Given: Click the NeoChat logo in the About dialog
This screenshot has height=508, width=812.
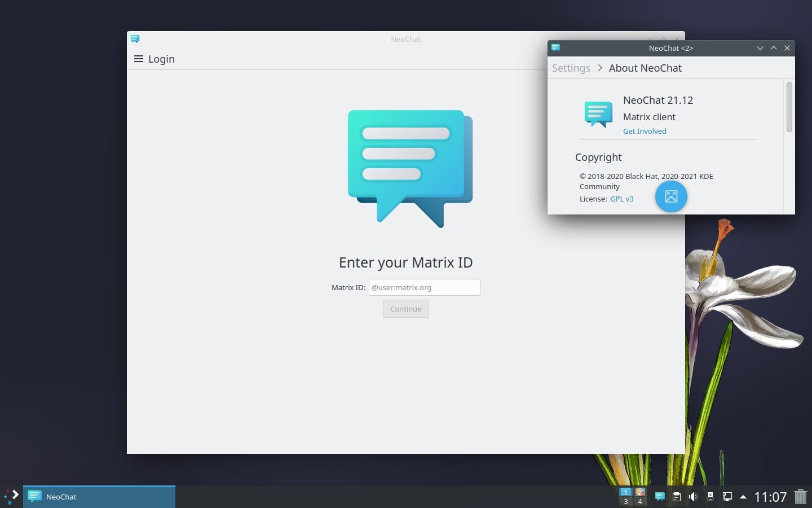Looking at the screenshot, I should click(x=598, y=113).
